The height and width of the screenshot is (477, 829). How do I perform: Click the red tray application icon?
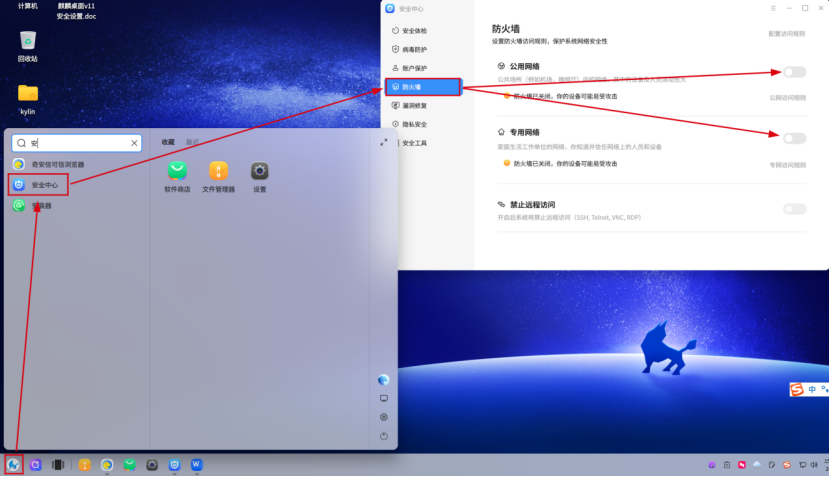pyautogui.click(x=742, y=465)
